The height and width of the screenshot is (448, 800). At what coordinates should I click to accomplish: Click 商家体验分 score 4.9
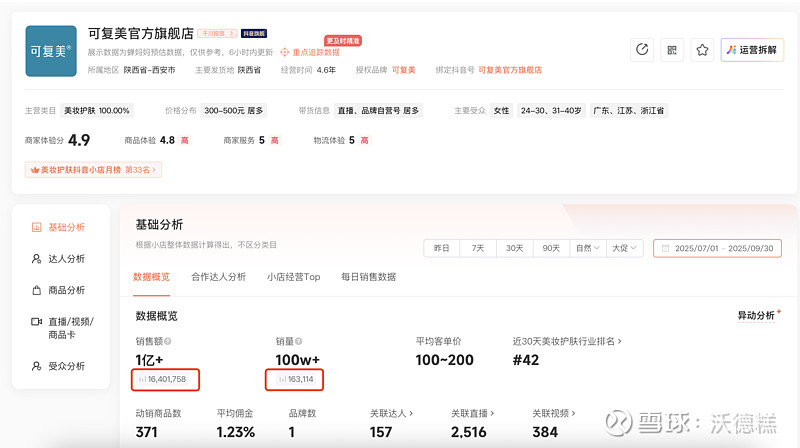point(79,140)
